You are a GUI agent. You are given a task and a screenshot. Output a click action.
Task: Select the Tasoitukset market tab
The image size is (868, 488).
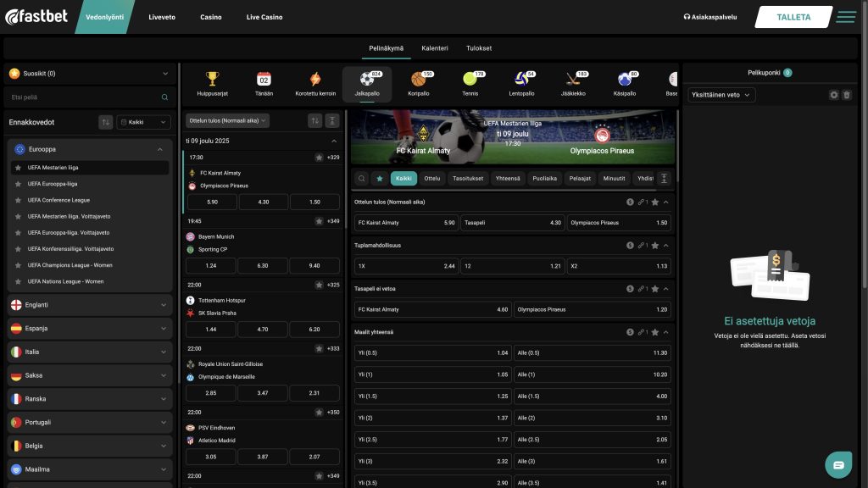[468, 178]
